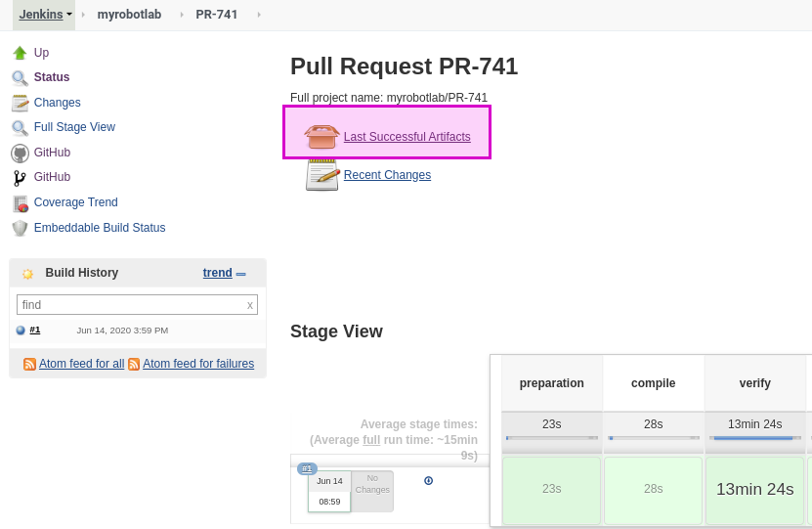The width and height of the screenshot is (812, 529).
Task: Collapse the Build History panel
Action: (x=240, y=274)
